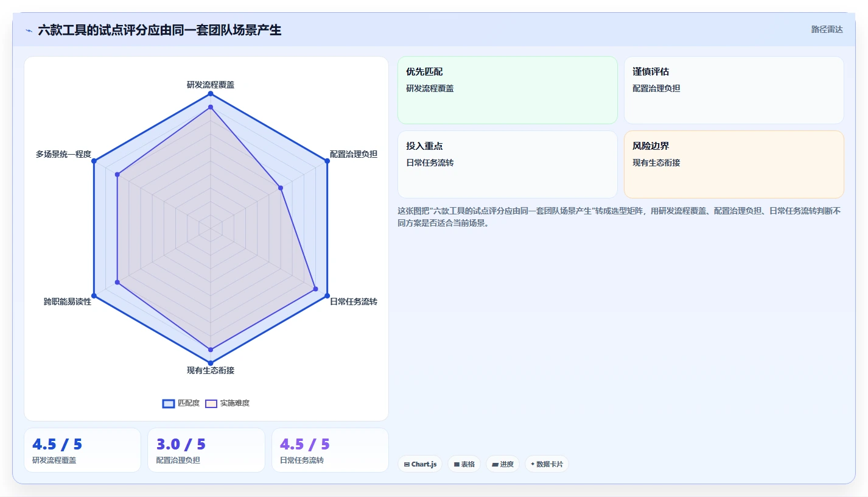Toggle the 匹配度 legend item
868x497 pixels.
tap(181, 403)
